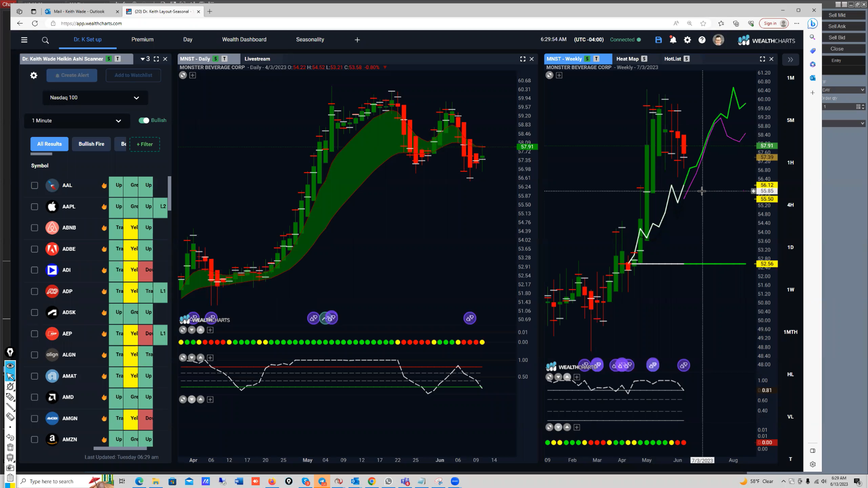The image size is (868, 488).
Task: Open the Seasonality tab
Action: (x=310, y=40)
